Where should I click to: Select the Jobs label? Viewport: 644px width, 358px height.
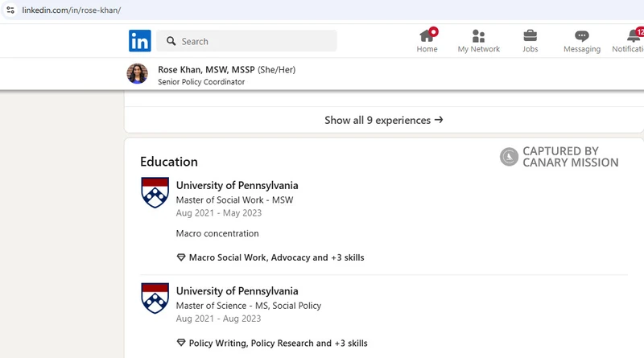(530, 49)
